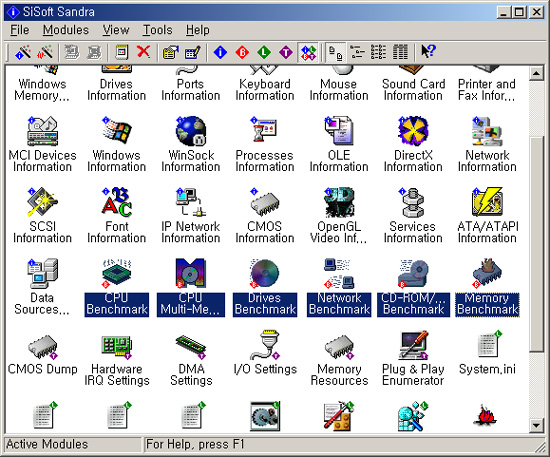Open WinSock Information globe icon
Viewport: 550px width, 457px height.
(190, 131)
